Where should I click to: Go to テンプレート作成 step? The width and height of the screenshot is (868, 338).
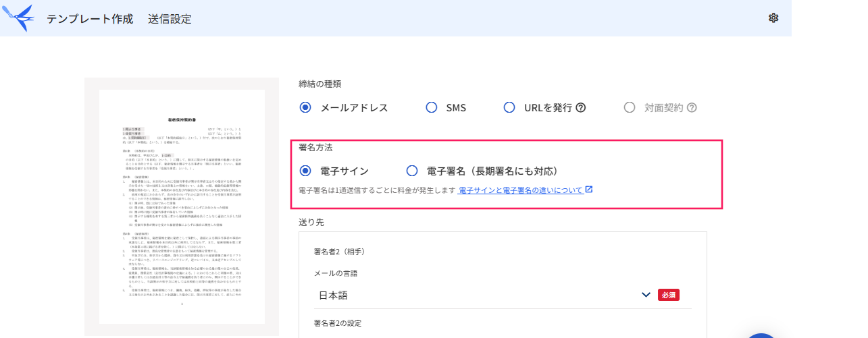click(x=90, y=19)
